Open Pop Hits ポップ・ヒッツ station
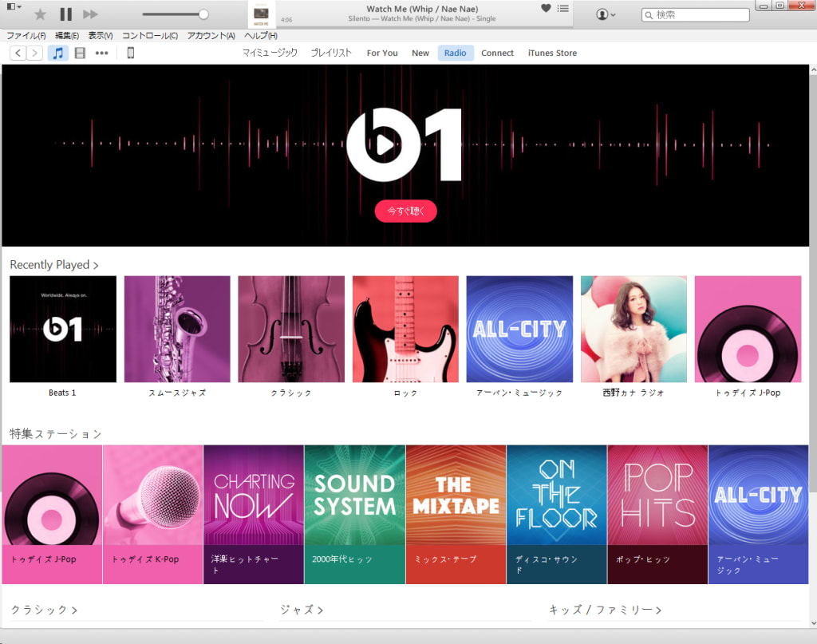 (657, 514)
